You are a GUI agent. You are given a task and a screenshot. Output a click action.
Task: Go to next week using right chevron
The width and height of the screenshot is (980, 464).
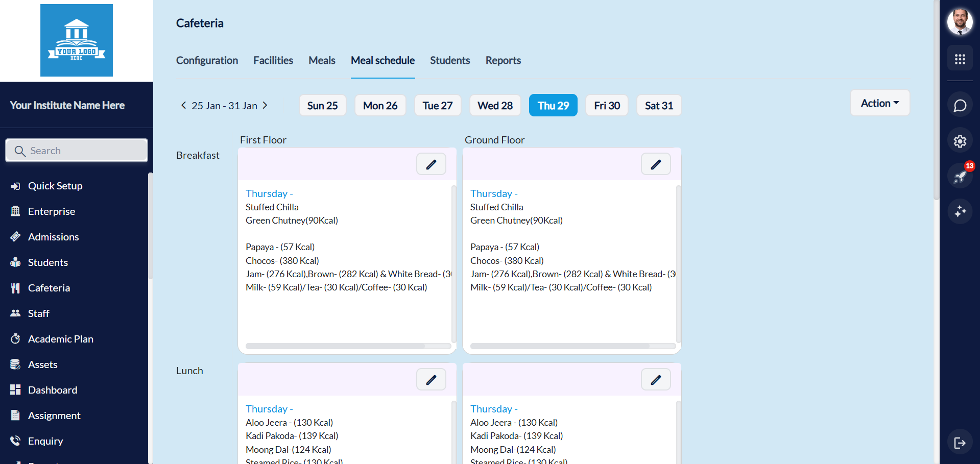pos(265,105)
